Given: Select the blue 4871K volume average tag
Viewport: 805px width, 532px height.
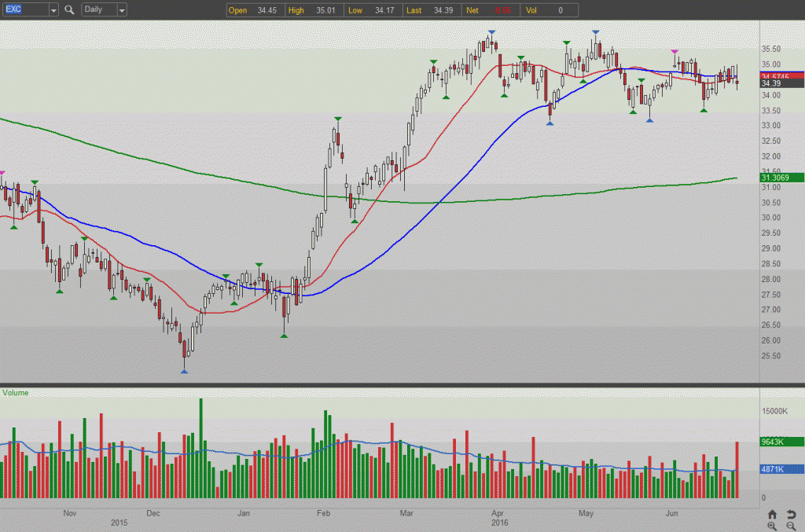Looking at the screenshot, I should tap(781, 469).
